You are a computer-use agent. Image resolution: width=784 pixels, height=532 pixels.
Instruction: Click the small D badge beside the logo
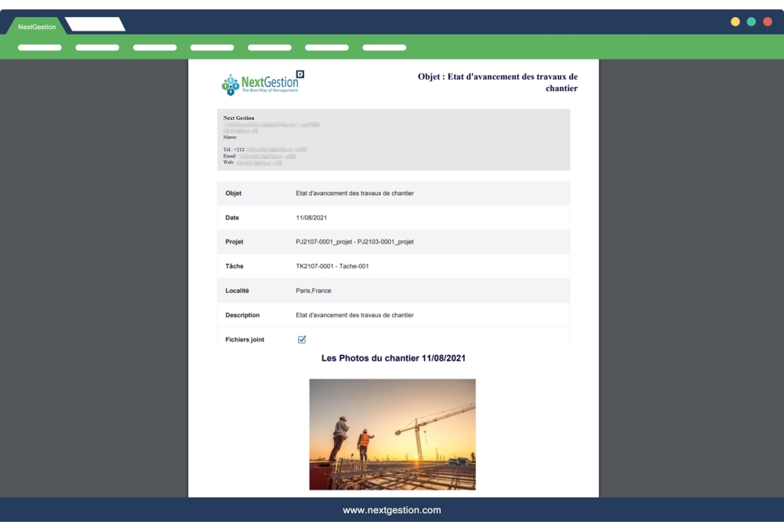[299, 74]
